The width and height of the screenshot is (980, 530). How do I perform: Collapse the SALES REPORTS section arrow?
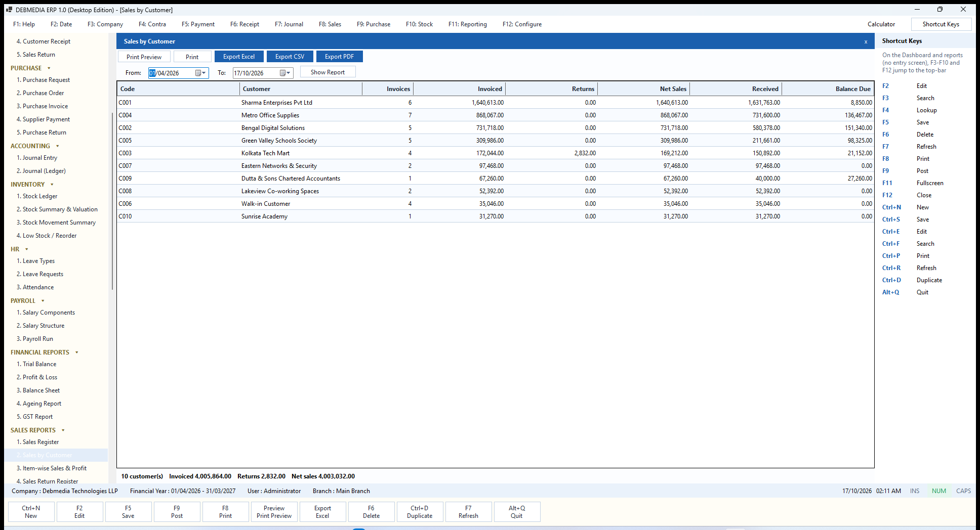(x=63, y=430)
